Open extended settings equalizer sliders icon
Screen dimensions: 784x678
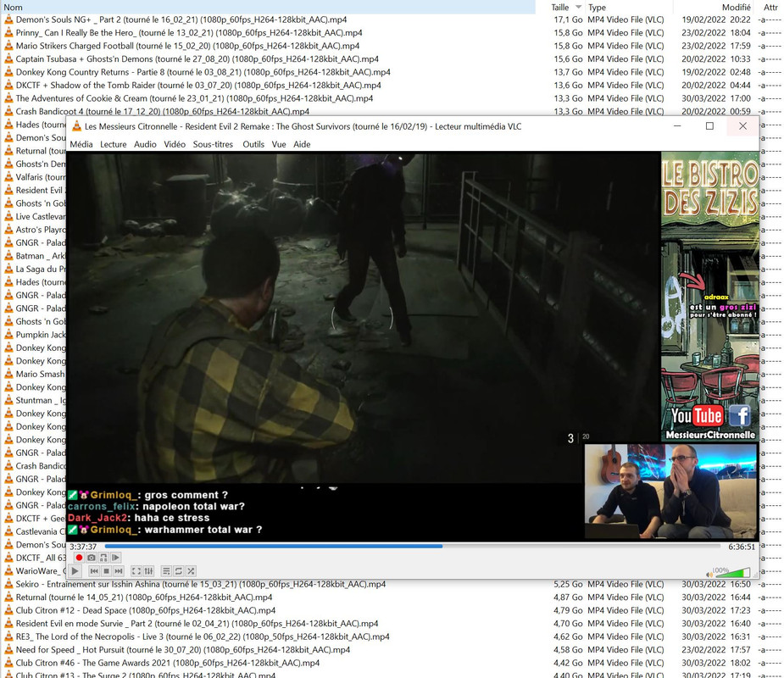pos(148,571)
